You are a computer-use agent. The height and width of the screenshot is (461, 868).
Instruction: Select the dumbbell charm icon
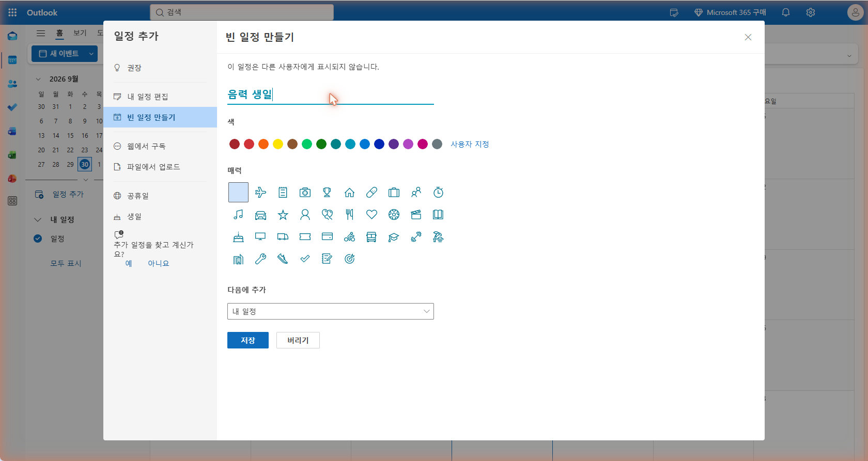coord(416,237)
